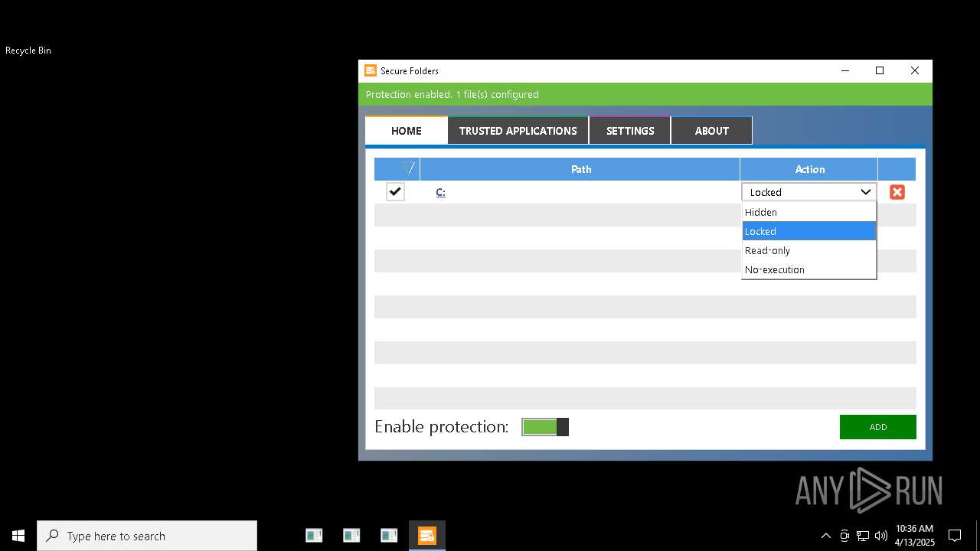Image resolution: width=980 pixels, height=551 pixels.
Task: Click the Action column header
Action: [x=809, y=169]
